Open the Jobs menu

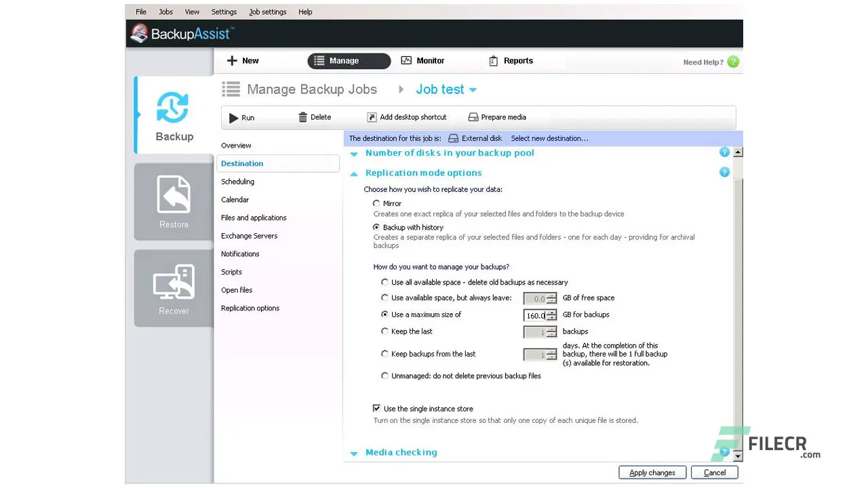[x=166, y=12]
